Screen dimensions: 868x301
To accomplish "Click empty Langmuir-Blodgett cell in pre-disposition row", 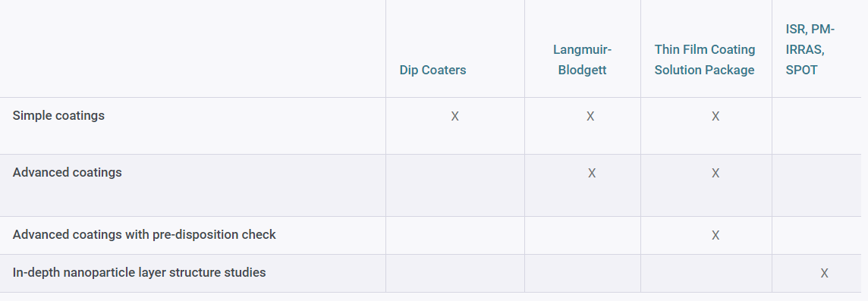I will click(583, 235).
